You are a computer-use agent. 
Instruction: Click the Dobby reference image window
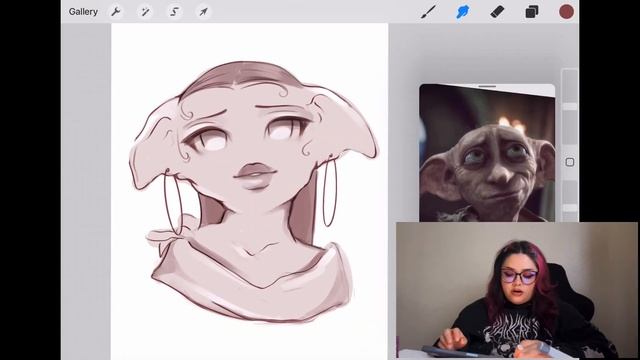tap(487, 153)
